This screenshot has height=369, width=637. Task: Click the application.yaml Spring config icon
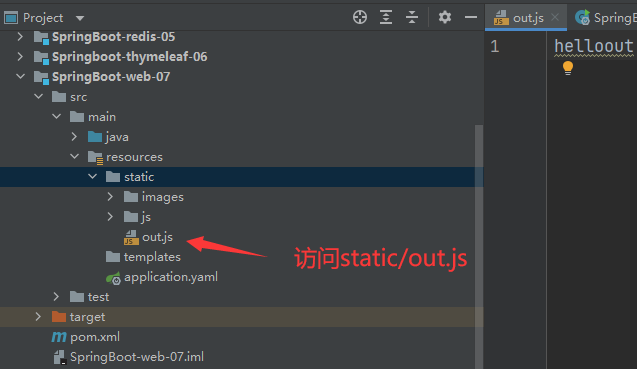tap(113, 278)
